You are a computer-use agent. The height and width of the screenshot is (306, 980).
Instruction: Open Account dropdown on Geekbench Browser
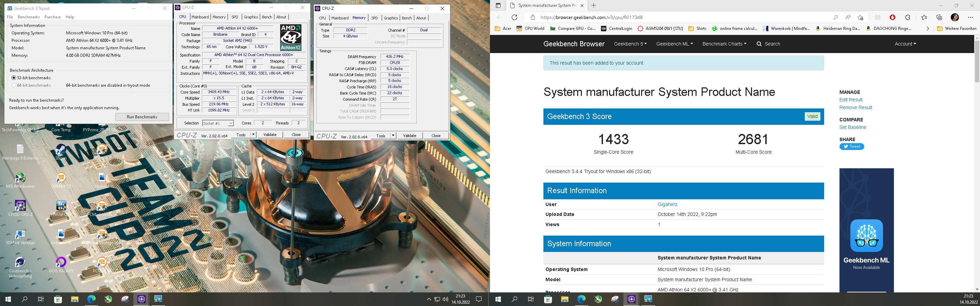click(x=905, y=44)
